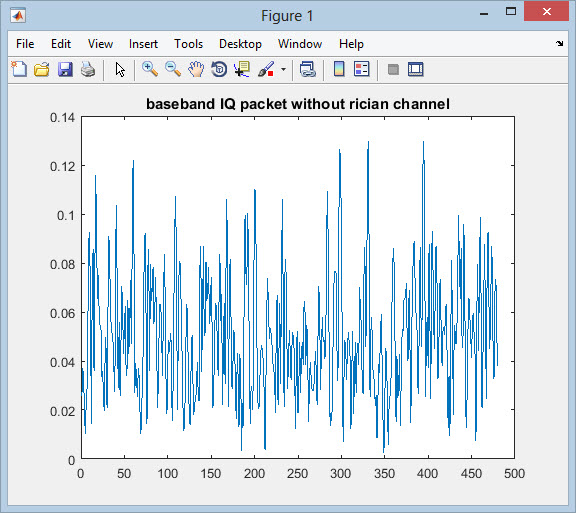
Task: Insert a colorbar using the toolbar icon
Action: point(339,69)
